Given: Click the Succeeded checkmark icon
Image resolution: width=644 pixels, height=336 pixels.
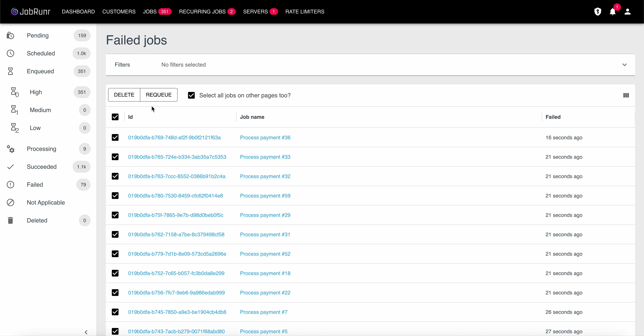Looking at the screenshot, I should point(10,167).
